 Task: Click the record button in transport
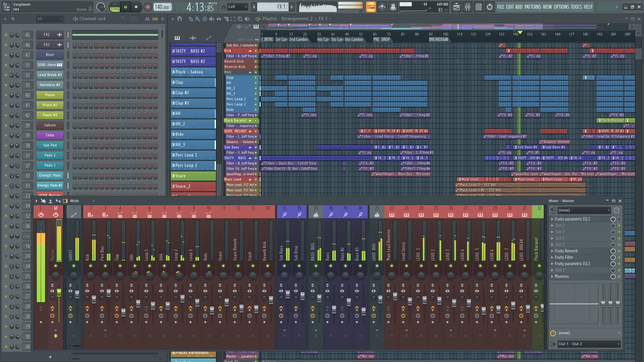click(148, 7)
